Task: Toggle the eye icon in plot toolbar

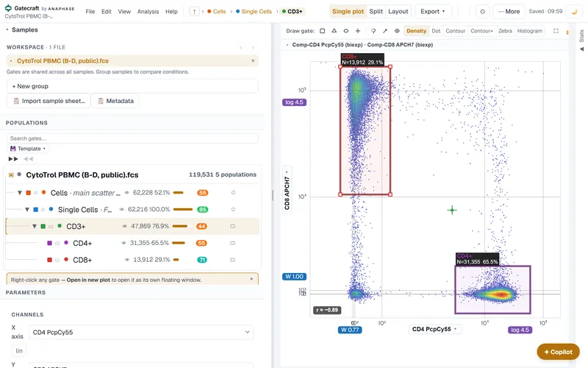Action: click(397, 31)
